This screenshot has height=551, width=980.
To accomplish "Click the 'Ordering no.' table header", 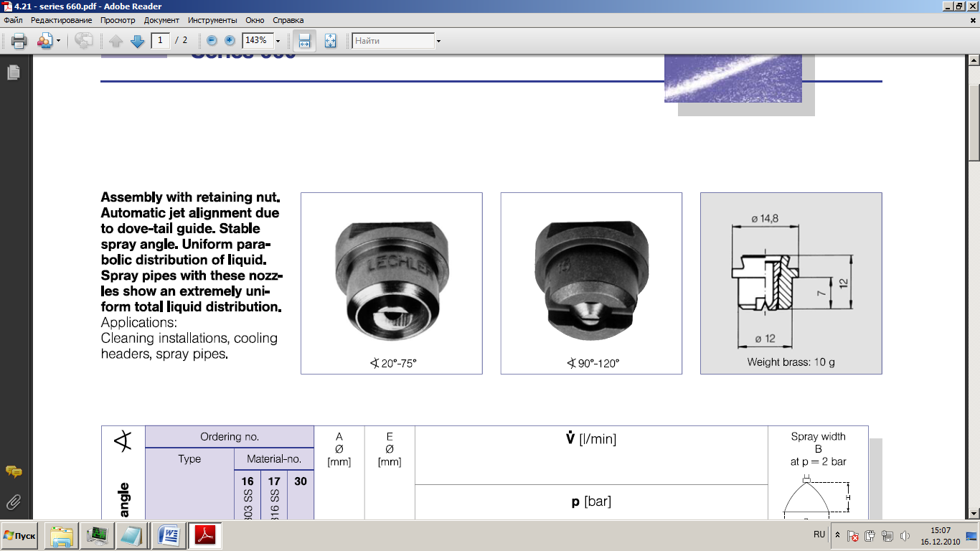I will pyautogui.click(x=230, y=436).
